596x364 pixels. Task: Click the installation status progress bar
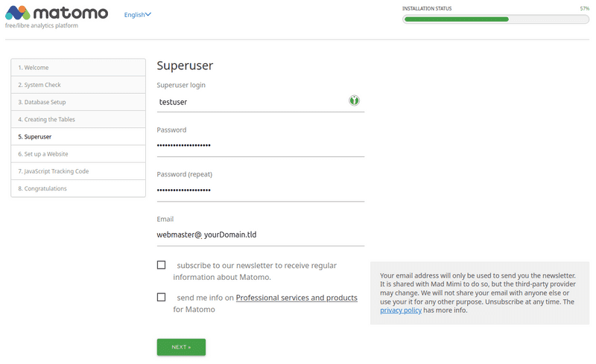point(495,19)
